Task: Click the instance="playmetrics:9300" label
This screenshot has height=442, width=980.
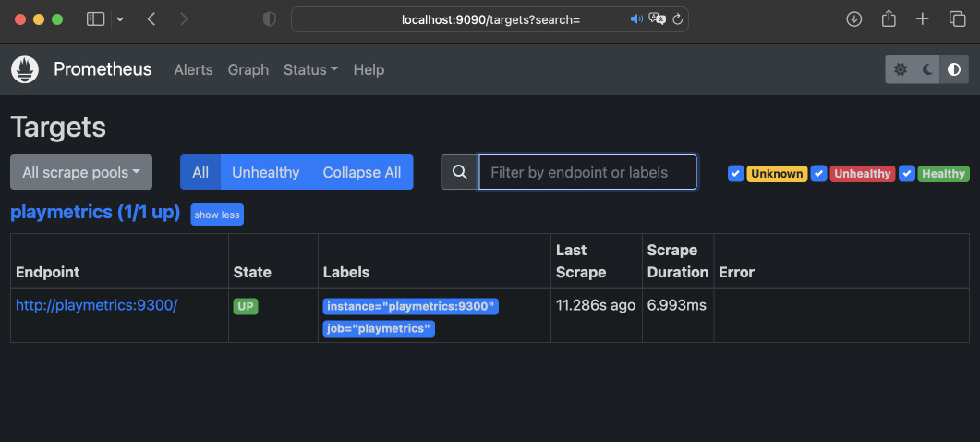Action: tap(411, 306)
